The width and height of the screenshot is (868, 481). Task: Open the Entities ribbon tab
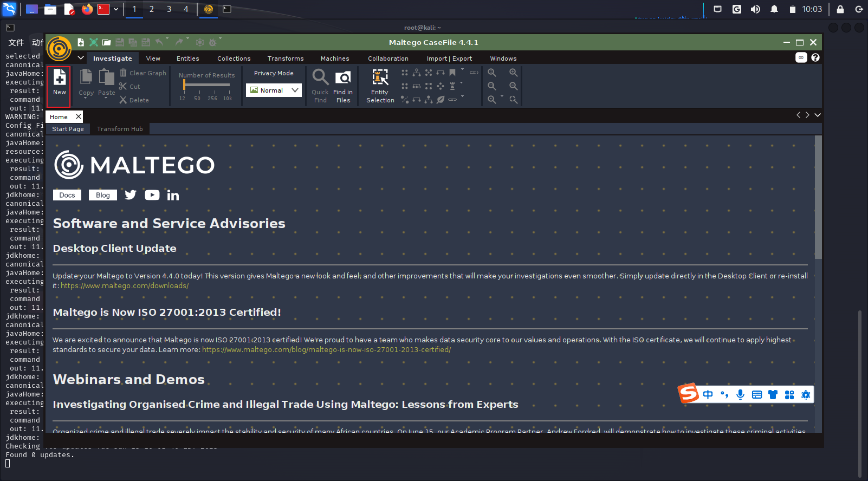click(188, 58)
